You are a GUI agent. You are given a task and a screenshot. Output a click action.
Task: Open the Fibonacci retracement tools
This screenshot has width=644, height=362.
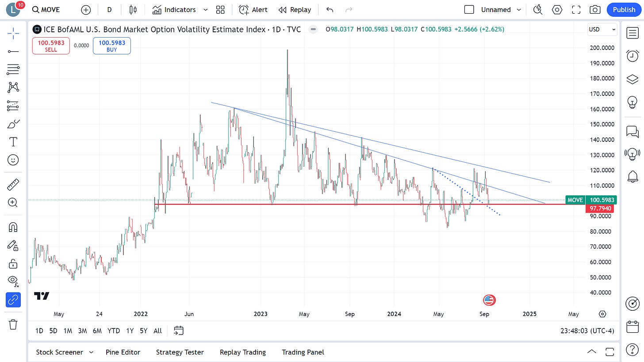point(13,69)
